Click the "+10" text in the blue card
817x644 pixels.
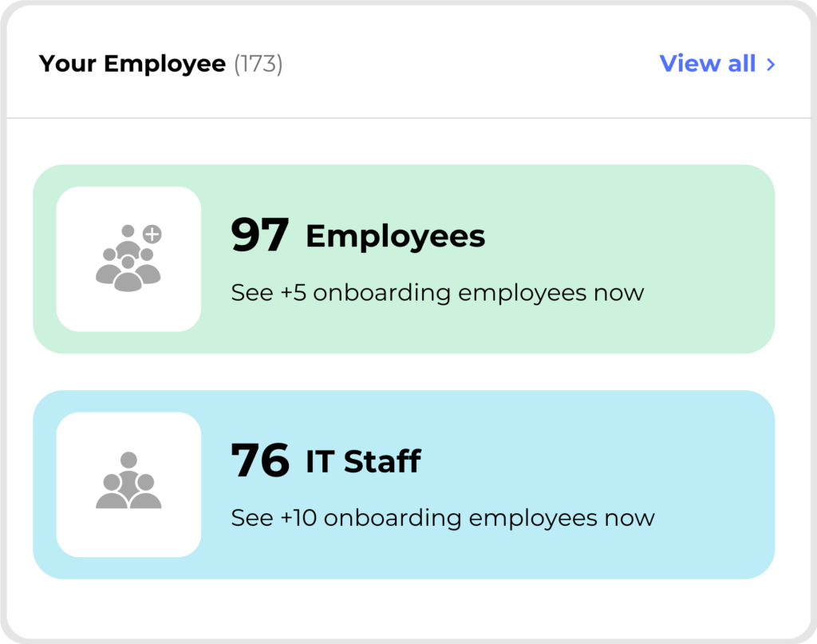coord(299,518)
